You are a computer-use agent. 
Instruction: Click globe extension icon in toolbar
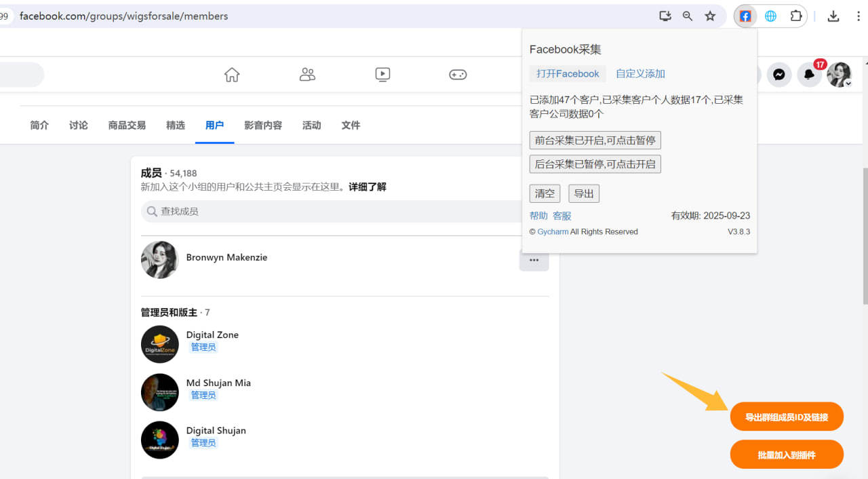[x=770, y=16]
